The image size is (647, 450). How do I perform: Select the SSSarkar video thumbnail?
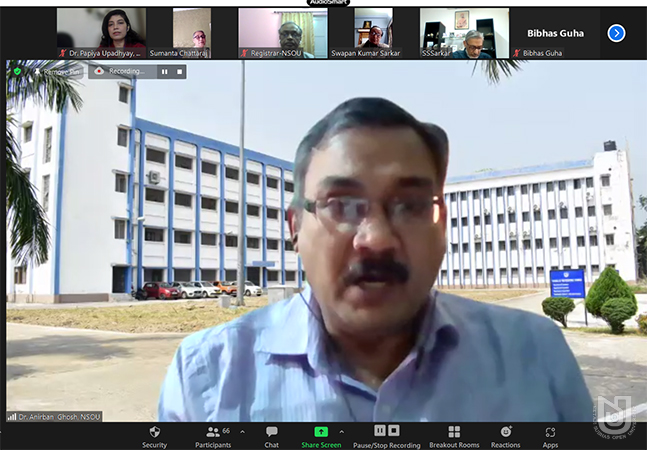[465, 33]
